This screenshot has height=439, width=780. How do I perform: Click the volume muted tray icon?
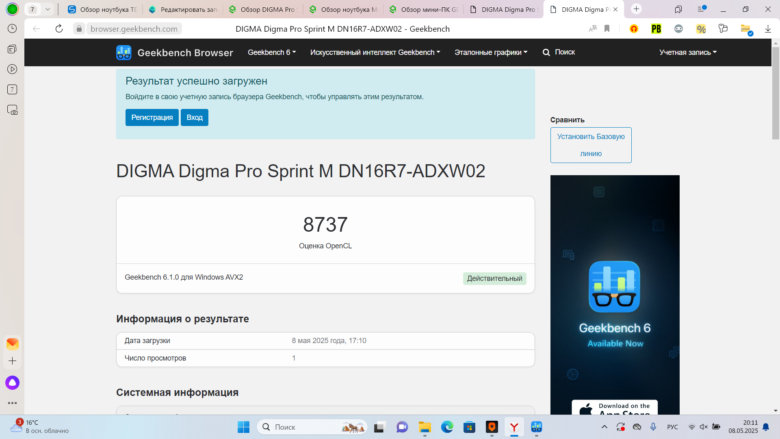(x=703, y=427)
